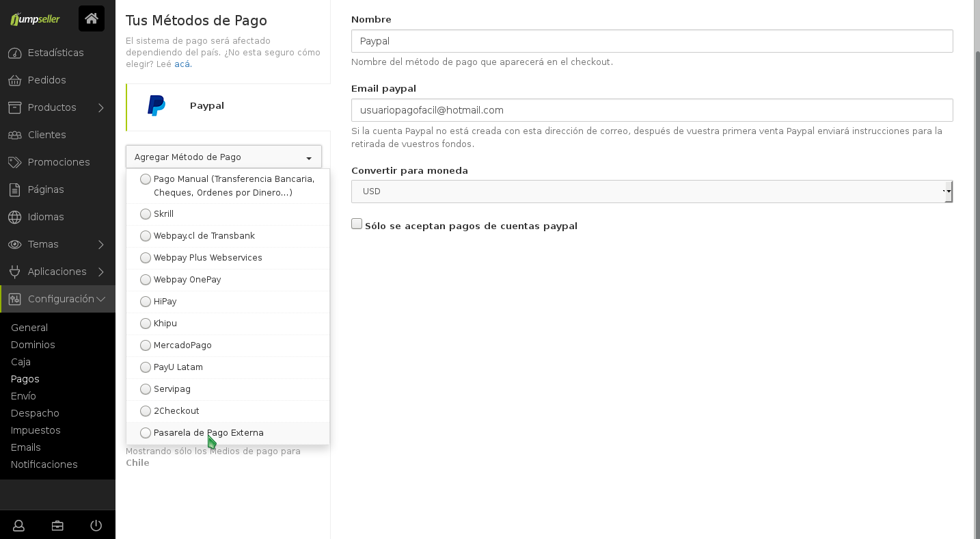Select the Skrill radio button
This screenshot has width=980, height=539.
click(146, 214)
